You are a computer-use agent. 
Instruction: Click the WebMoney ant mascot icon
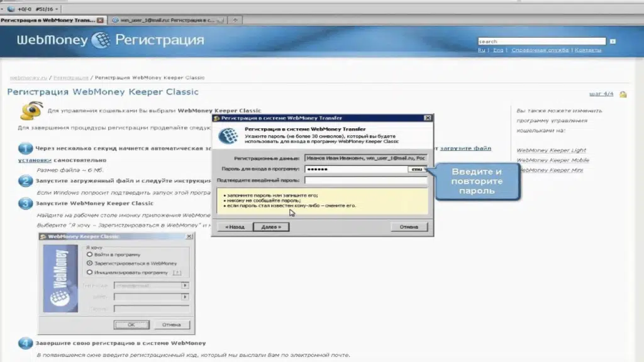[31, 111]
